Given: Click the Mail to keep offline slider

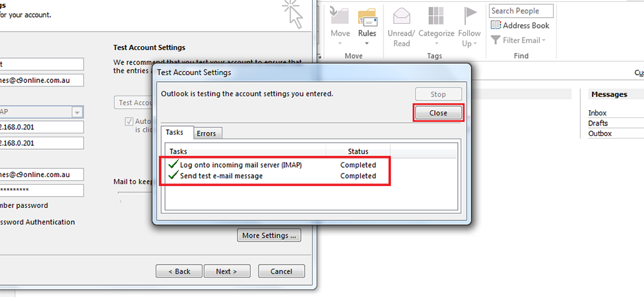Looking at the screenshot, I should coord(135,194).
